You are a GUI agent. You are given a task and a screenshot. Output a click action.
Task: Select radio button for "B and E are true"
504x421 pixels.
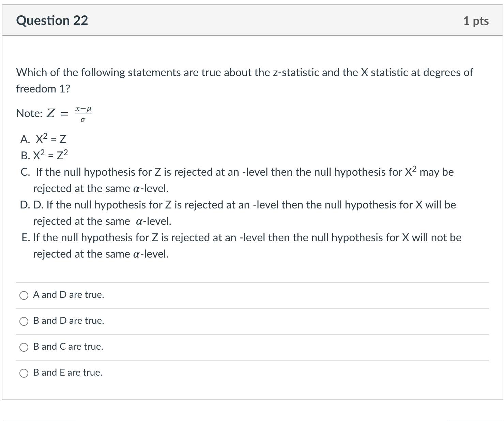pyautogui.click(x=24, y=373)
